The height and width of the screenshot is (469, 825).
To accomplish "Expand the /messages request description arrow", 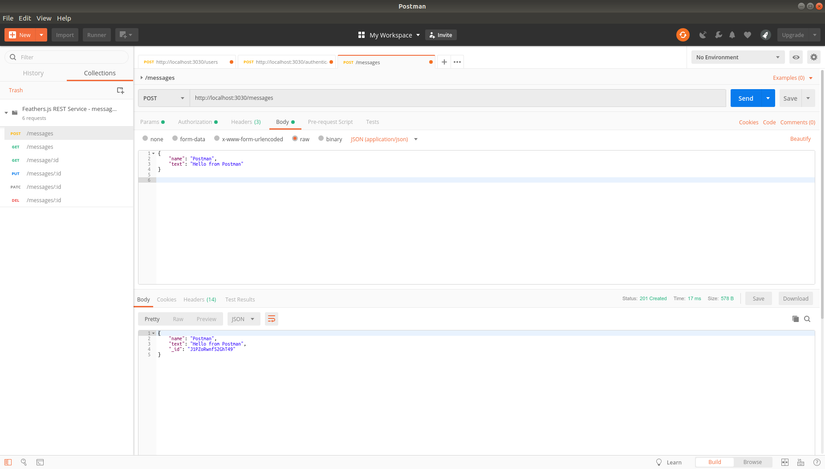I will 142,78.
